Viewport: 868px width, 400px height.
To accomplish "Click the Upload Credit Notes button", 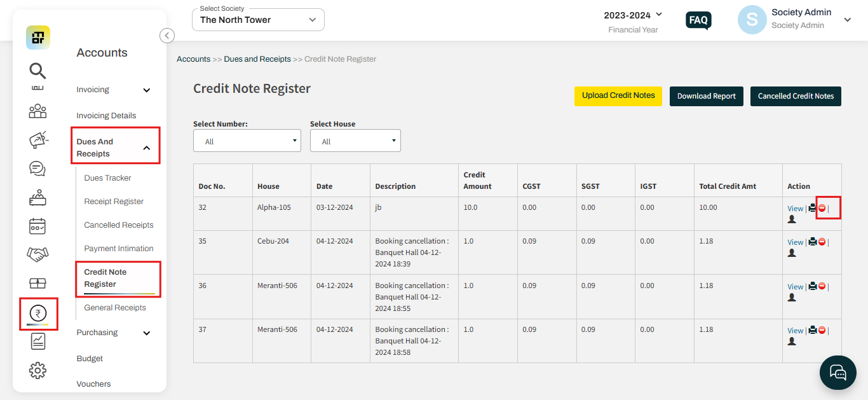I will [x=618, y=96].
